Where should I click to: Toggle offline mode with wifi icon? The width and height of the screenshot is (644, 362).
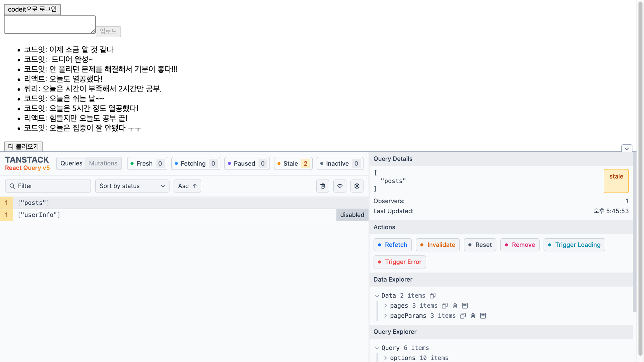point(340,186)
